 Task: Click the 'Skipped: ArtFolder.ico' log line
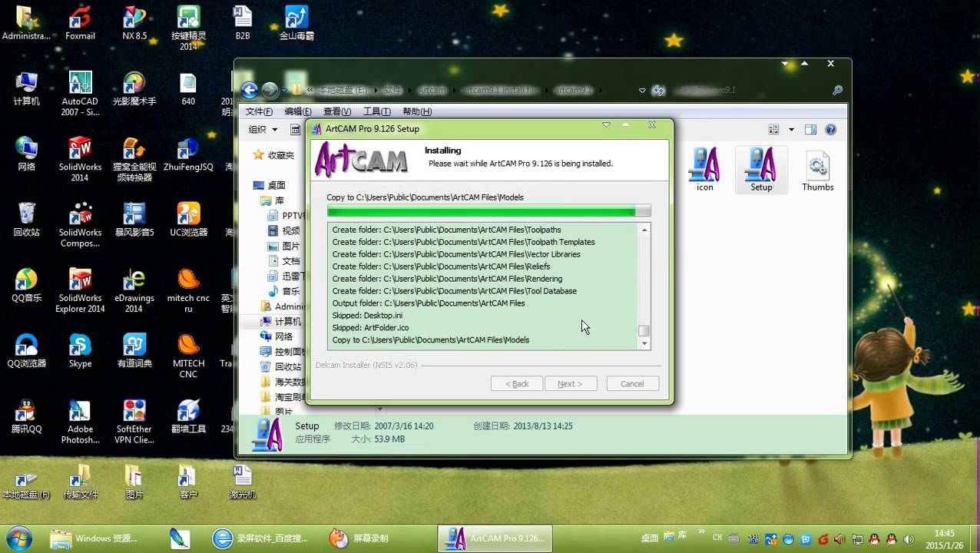click(370, 327)
